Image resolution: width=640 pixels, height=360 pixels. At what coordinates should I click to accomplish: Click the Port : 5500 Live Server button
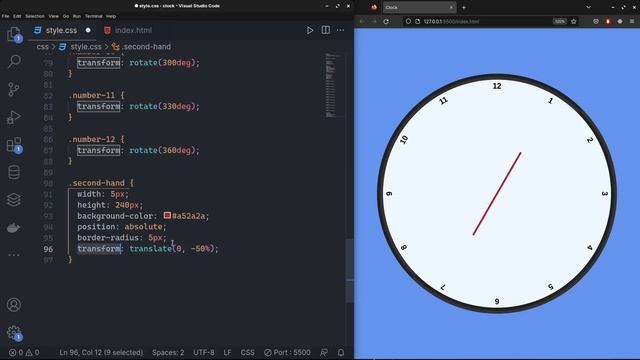coord(287,352)
